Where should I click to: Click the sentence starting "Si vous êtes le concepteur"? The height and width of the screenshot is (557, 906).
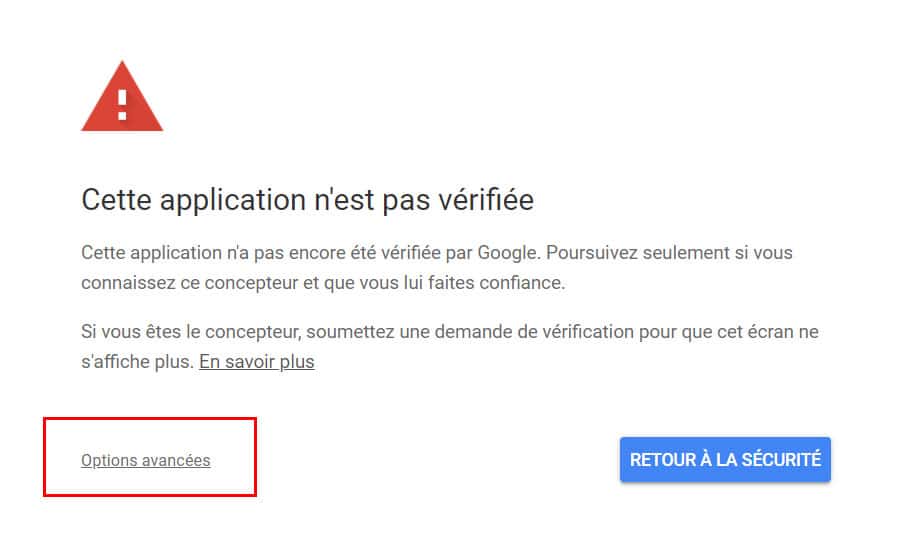[450, 347]
